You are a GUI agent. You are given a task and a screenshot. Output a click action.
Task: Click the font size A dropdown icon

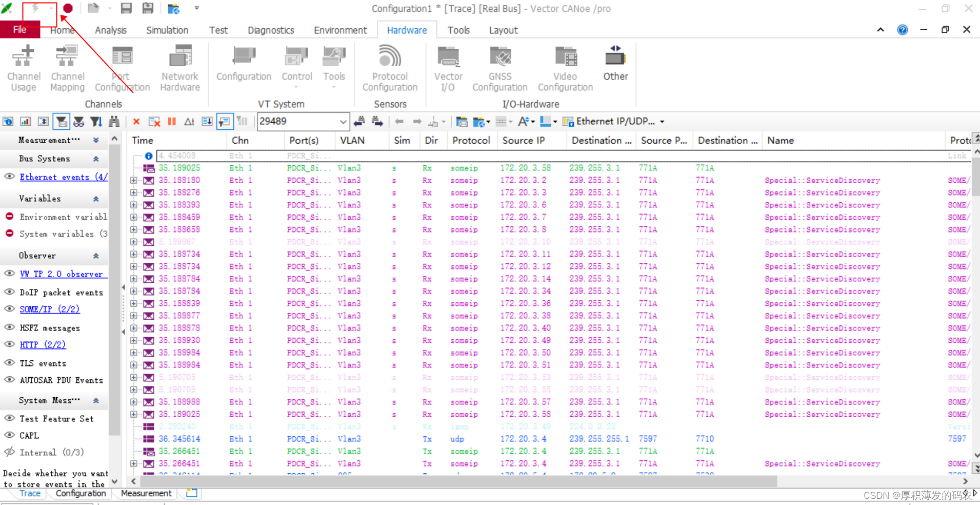[x=526, y=122]
